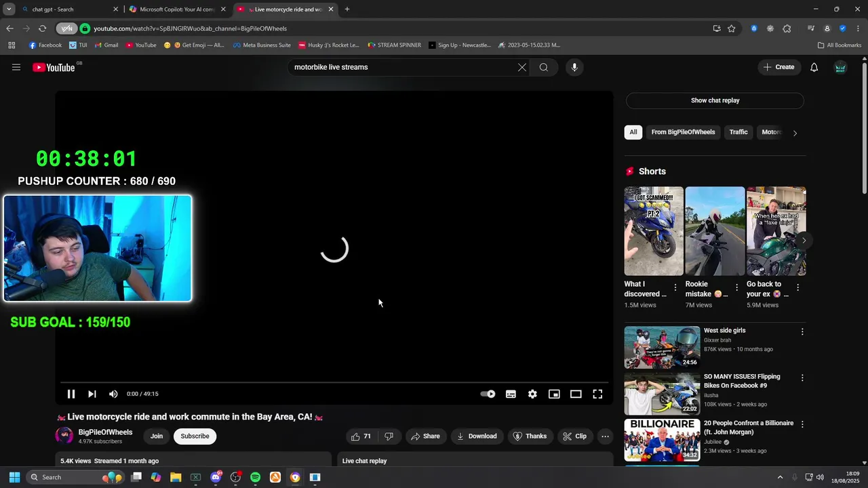
Task: Open options for 'SO MANY ISSUES!' video
Action: (x=802, y=378)
